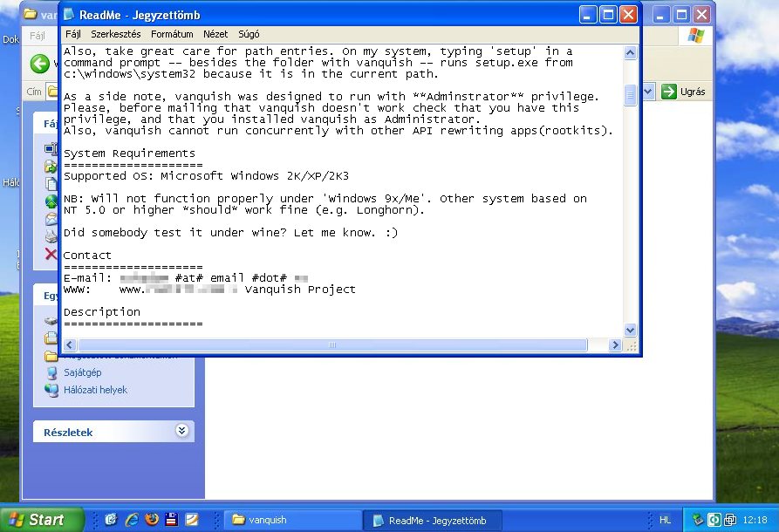This screenshot has width=779, height=532.
Task: Click the 'Contact' heading in the text
Action: (87, 256)
